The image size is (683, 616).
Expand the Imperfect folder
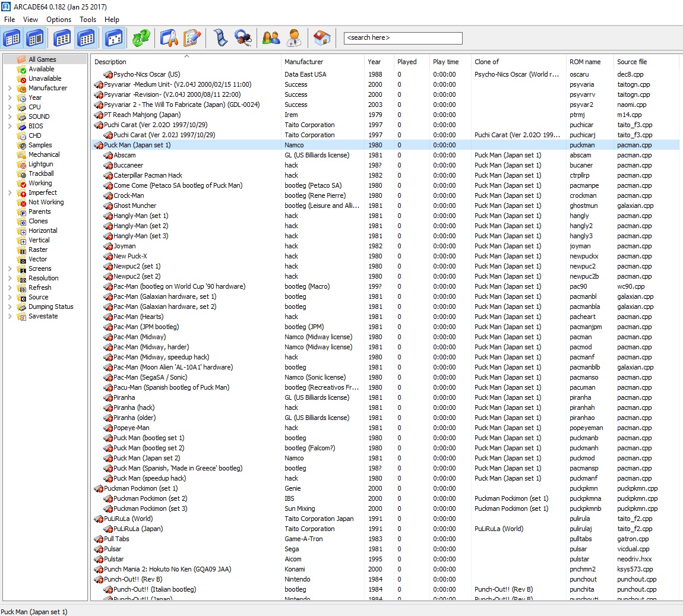pos(10,193)
